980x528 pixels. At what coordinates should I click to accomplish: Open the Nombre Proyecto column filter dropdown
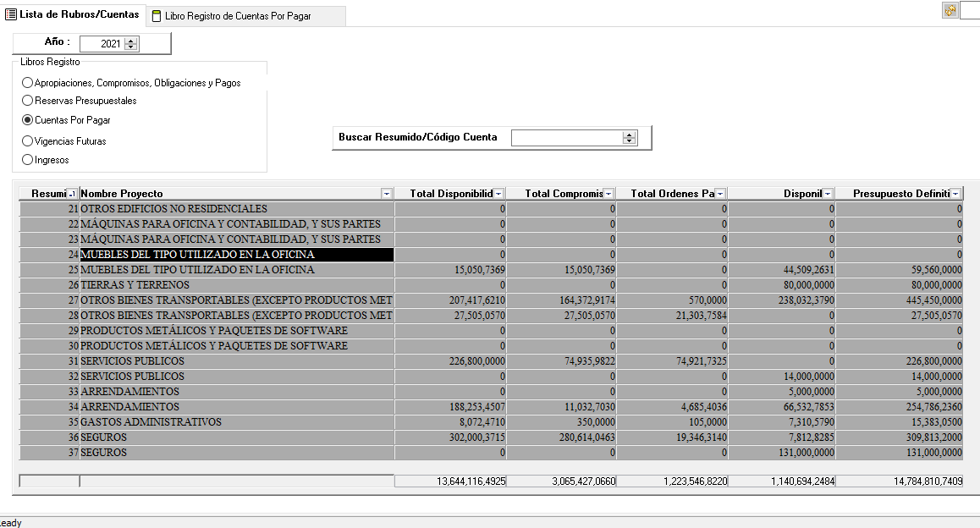click(387, 194)
